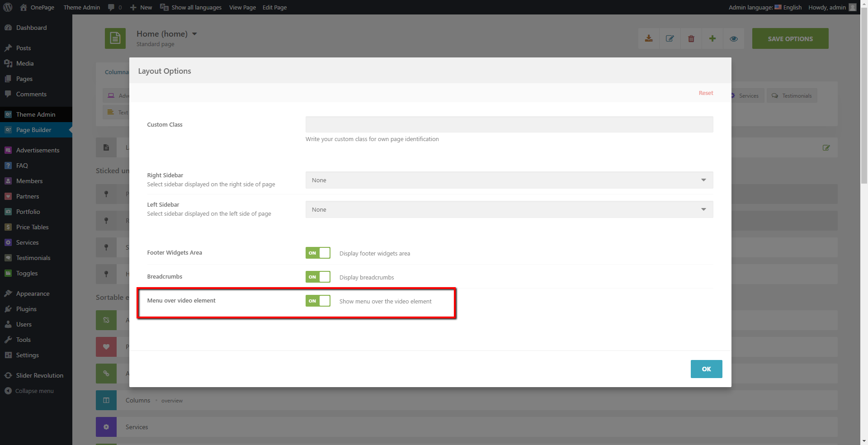Click View Page in the admin bar
This screenshot has height=445, width=868.
click(242, 7)
